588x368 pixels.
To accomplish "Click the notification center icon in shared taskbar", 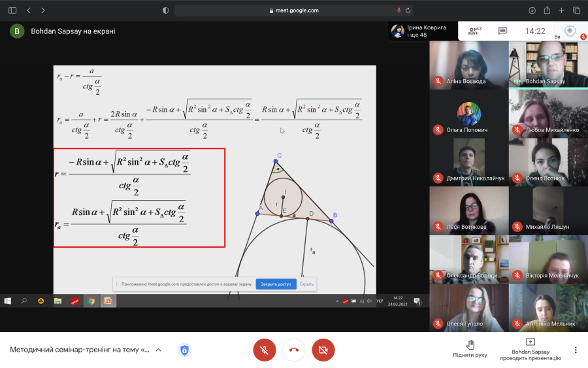I will click(417, 301).
